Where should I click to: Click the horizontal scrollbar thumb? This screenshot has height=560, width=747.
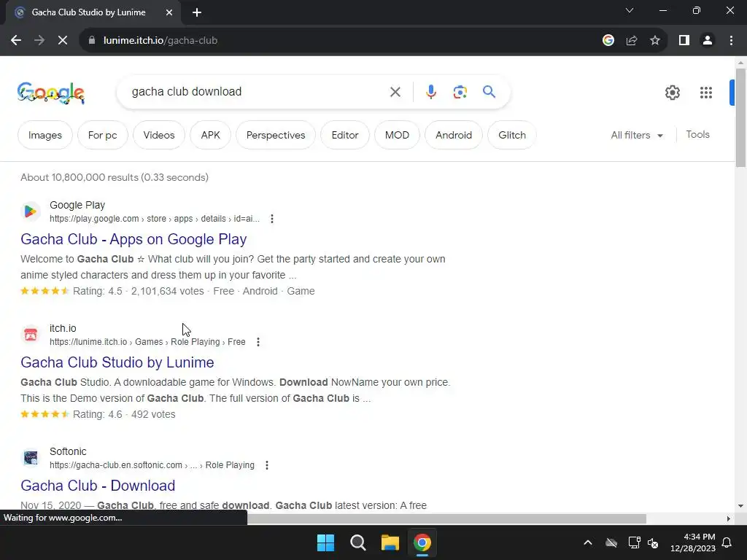click(446, 518)
